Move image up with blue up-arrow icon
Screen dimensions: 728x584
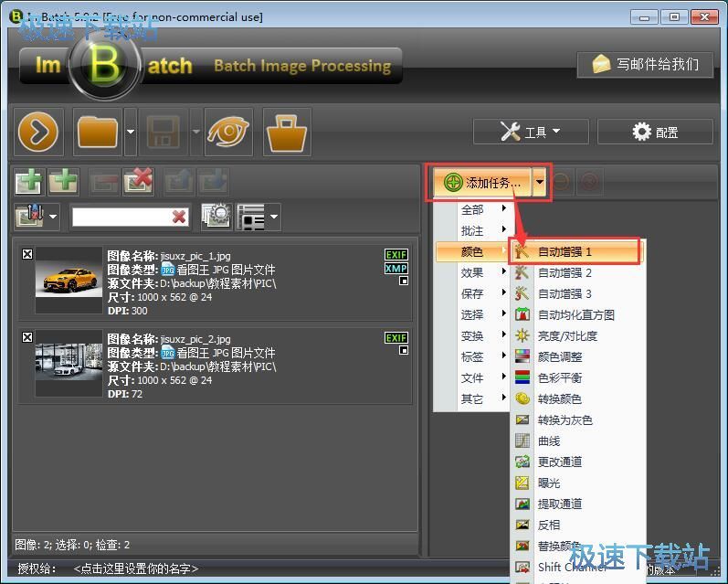pyautogui.click(x=179, y=181)
